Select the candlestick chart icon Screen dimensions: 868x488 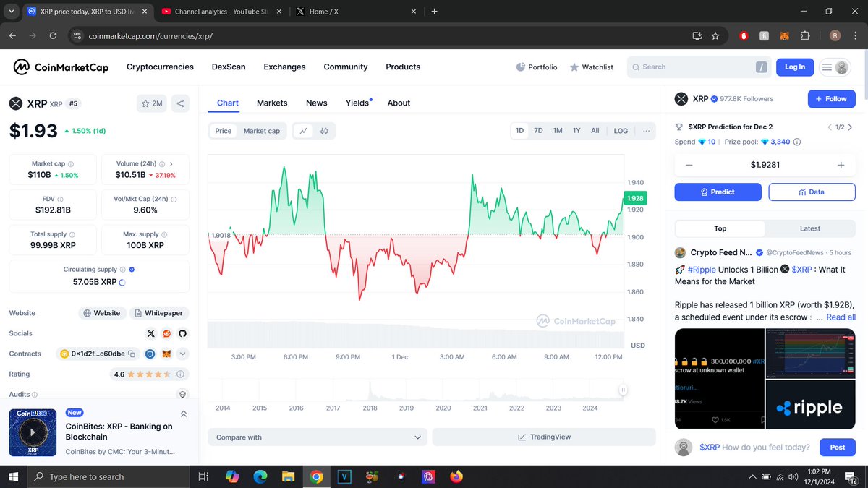pyautogui.click(x=324, y=131)
